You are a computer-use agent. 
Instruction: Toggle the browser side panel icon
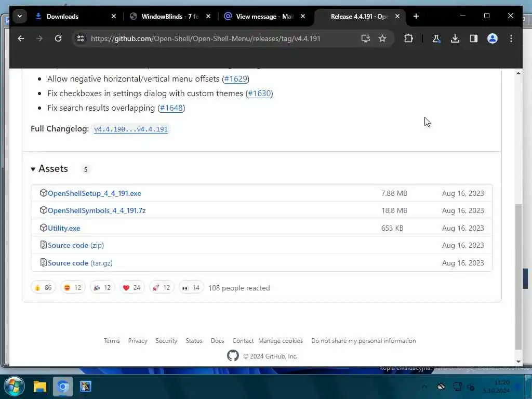coord(474,38)
